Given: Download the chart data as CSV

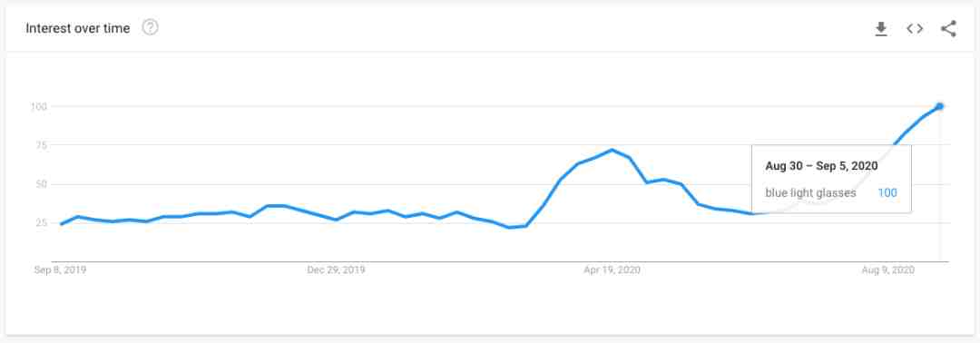Looking at the screenshot, I should 881,29.
